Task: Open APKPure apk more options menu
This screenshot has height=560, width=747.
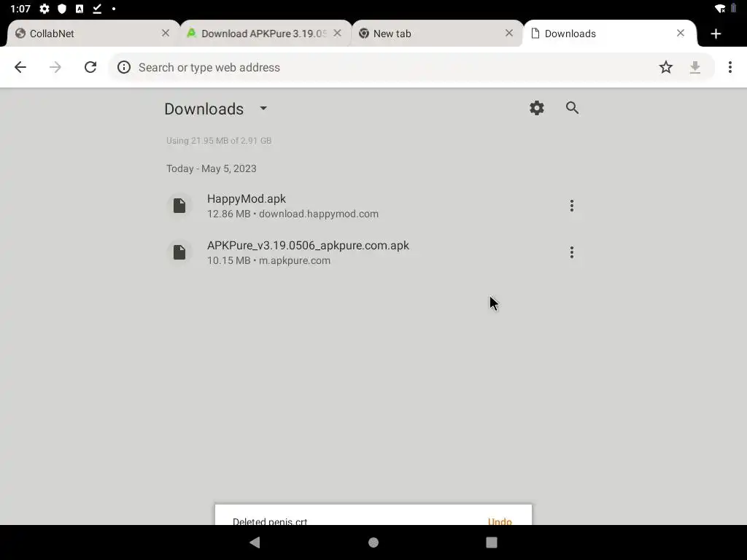Action: pos(572,252)
